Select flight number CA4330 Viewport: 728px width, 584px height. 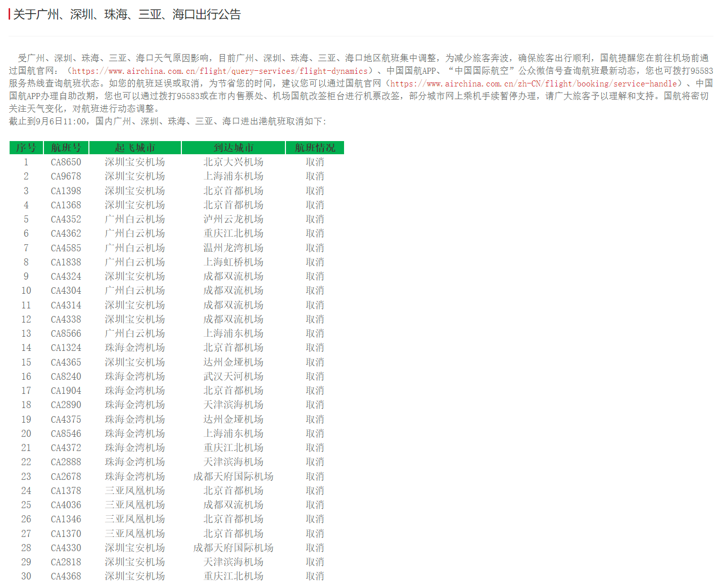(66, 548)
